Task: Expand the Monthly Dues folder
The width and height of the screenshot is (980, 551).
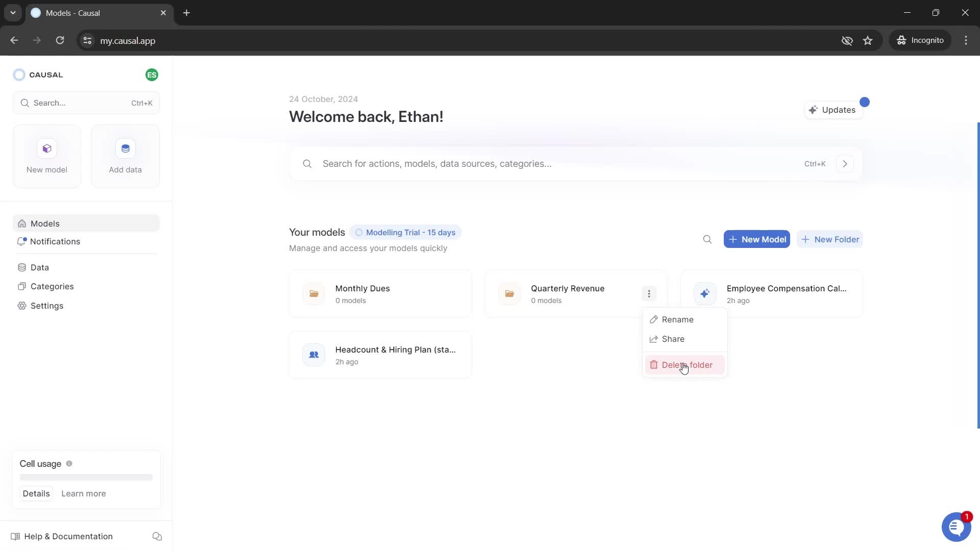Action: click(x=380, y=294)
